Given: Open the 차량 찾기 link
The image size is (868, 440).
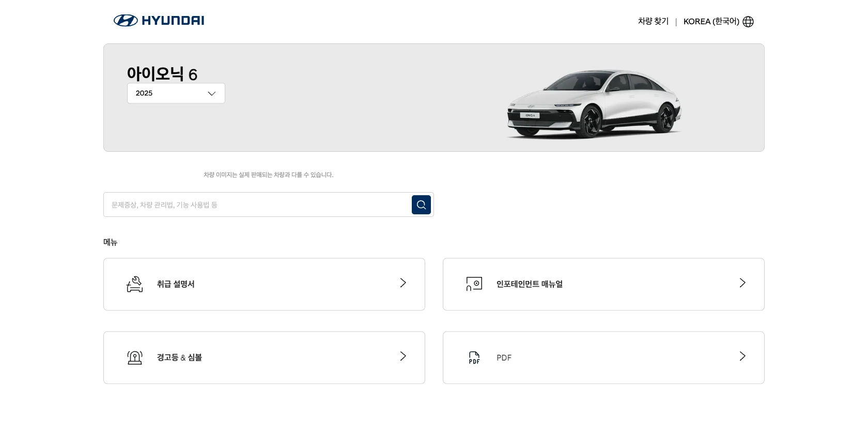Looking at the screenshot, I should [653, 21].
